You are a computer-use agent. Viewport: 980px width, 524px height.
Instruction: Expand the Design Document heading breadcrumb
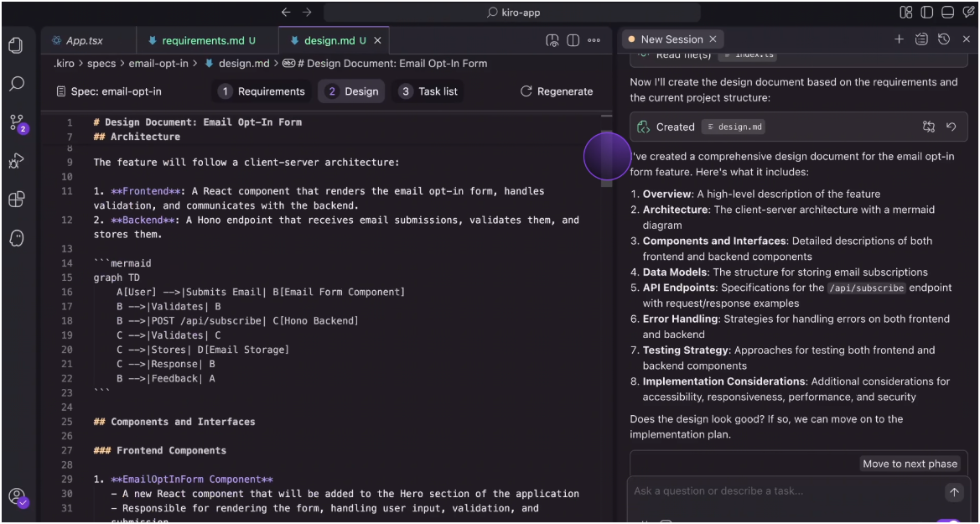click(385, 63)
